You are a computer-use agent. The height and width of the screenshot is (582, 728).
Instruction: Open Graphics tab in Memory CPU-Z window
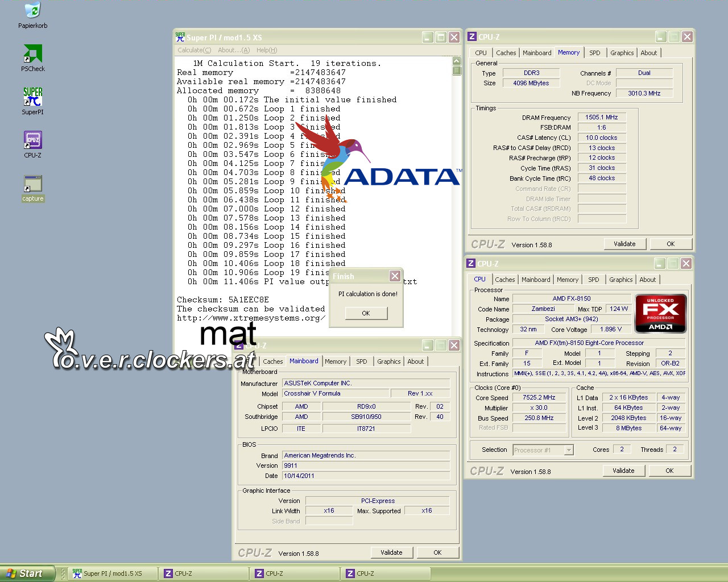pos(622,53)
